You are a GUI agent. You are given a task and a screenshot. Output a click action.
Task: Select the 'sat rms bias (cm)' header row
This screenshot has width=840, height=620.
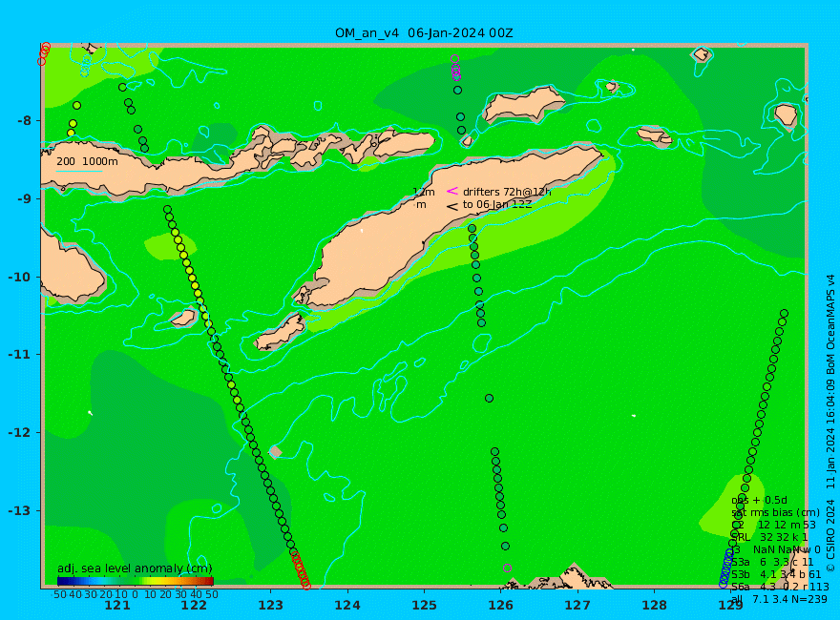point(775,512)
